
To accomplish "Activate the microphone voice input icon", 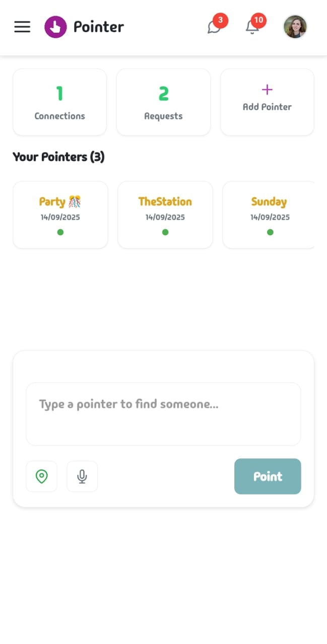I will tap(82, 476).
